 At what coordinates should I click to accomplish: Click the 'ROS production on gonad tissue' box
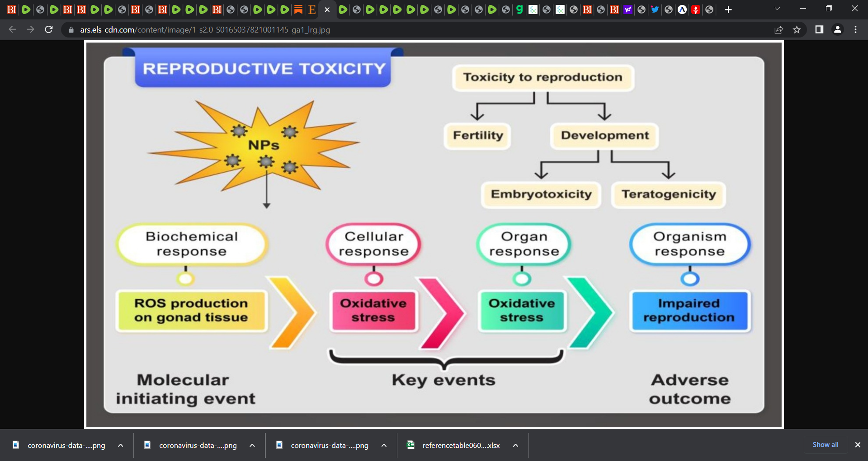point(191,310)
